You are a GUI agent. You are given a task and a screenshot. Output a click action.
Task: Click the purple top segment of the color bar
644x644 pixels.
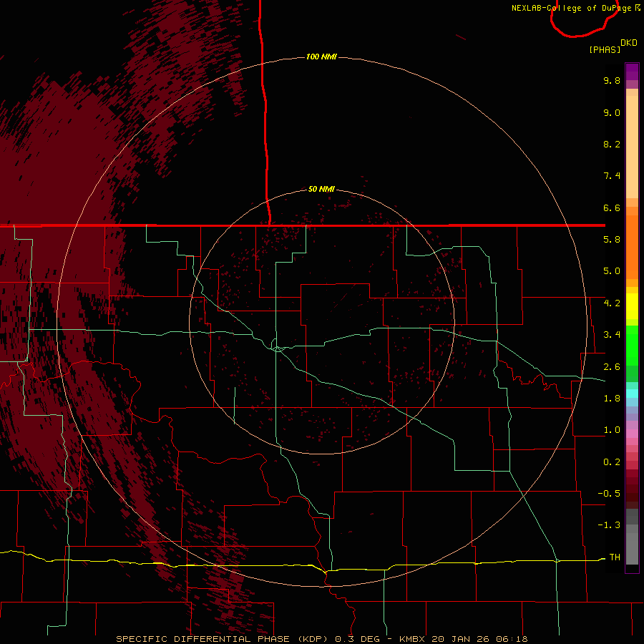(x=632, y=72)
